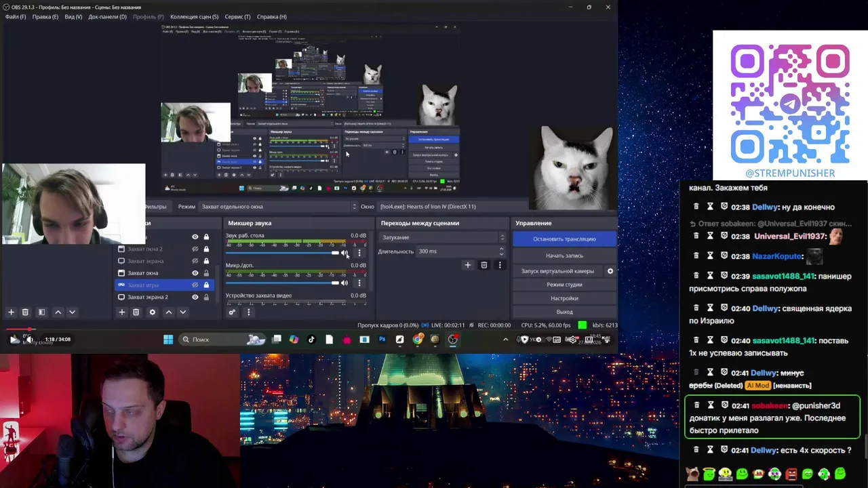The image size is (868, 488).
Task: Enable Режим студии
Action: (x=564, y=285)
